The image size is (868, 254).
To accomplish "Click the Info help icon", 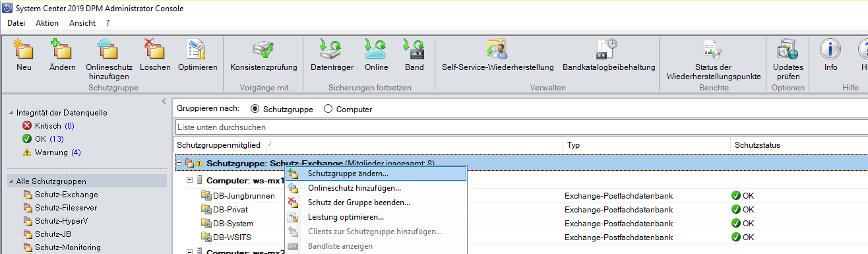I will pos(830,49).
